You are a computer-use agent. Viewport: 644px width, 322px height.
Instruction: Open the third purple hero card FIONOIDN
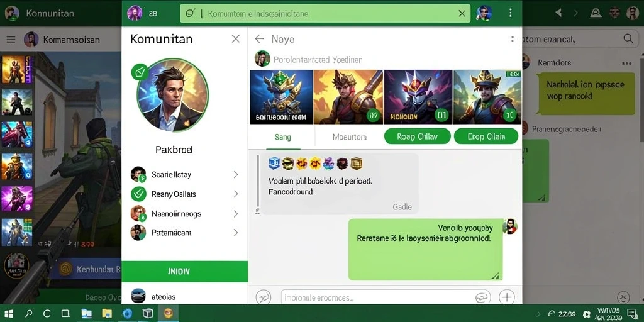(x=418, y=97)
